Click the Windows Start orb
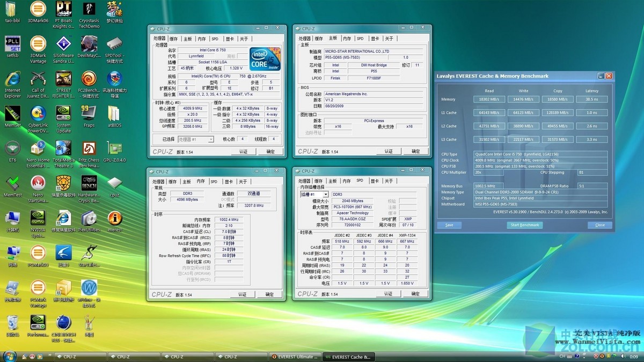Image resolution: width=644 pixels, height=362 pixels. (x=9, y=356)
